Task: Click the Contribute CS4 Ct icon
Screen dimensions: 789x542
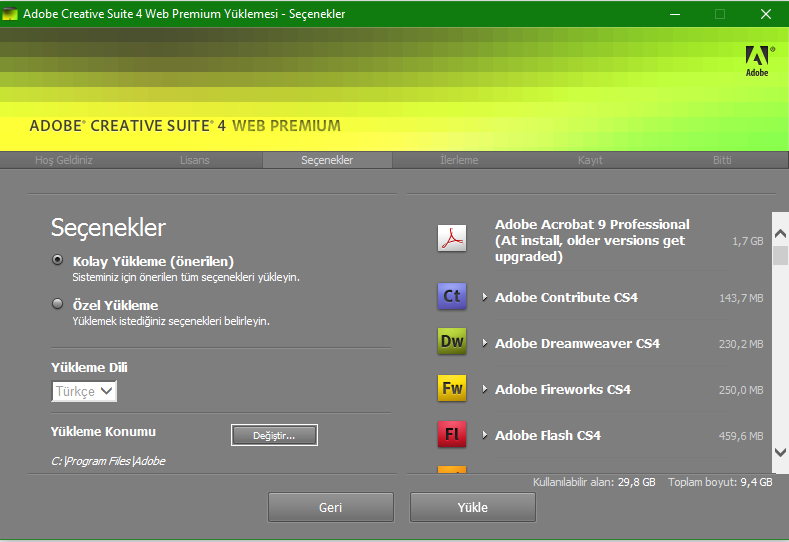Action: point(452,296)
